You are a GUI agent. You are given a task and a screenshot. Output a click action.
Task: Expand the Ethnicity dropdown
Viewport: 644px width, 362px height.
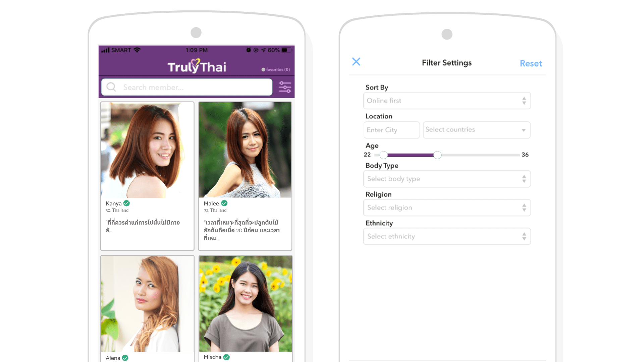446,236
